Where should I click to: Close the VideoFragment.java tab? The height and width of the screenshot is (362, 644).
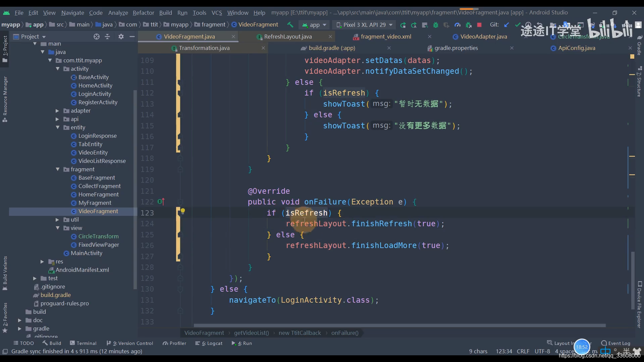click(x=233, y=37)
